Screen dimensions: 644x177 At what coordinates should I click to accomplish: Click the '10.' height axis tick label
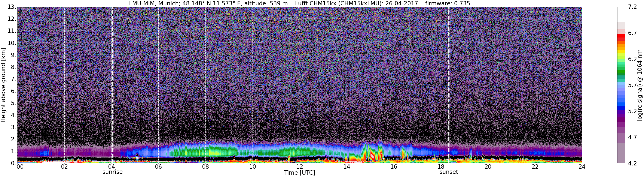[12, 43]
